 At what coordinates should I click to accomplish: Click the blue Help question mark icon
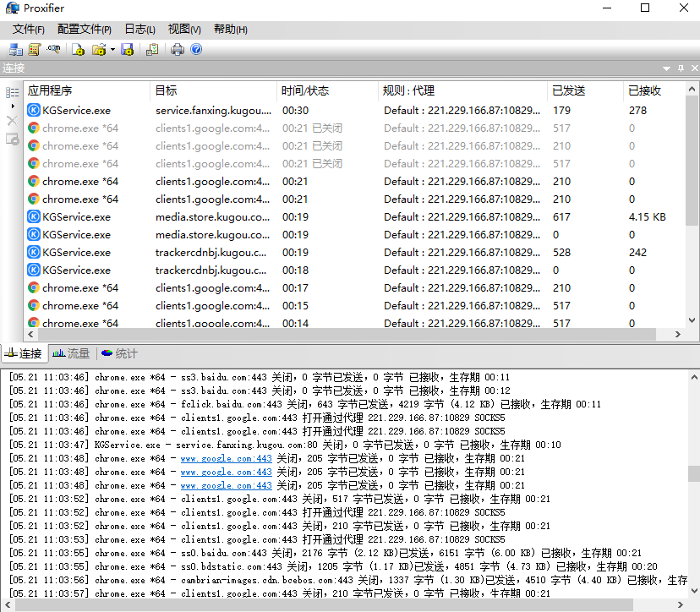pyautogui.click(x=196, y=49)
